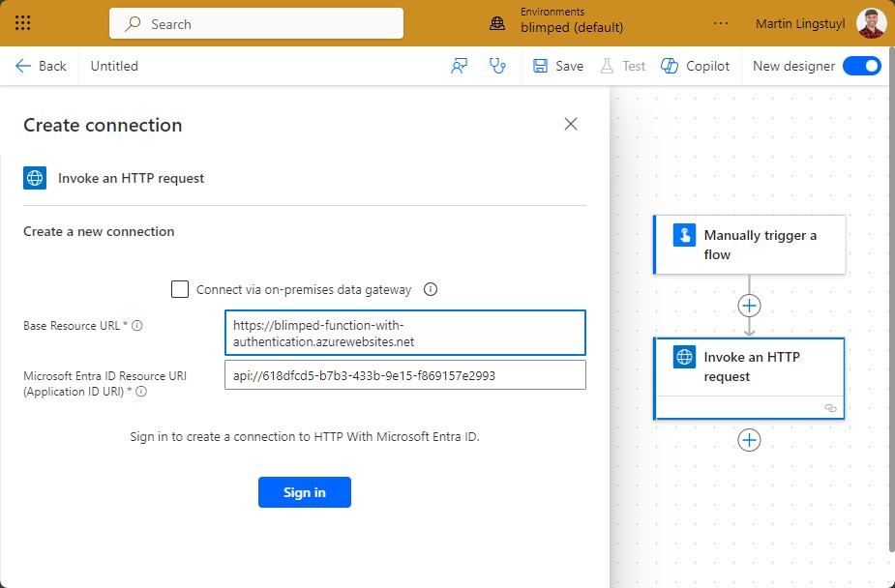Click the Search box in header
The height and width of the screenshot is (588, 895).
coord(256,23)
